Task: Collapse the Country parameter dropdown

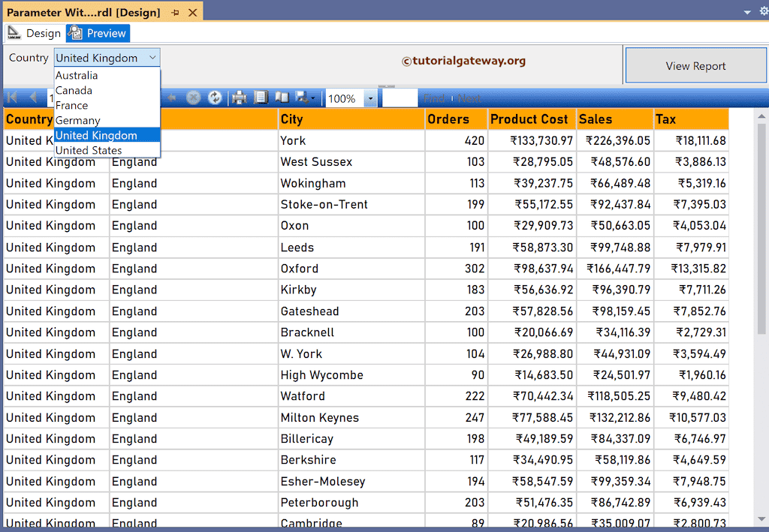Action: (152, 58)
